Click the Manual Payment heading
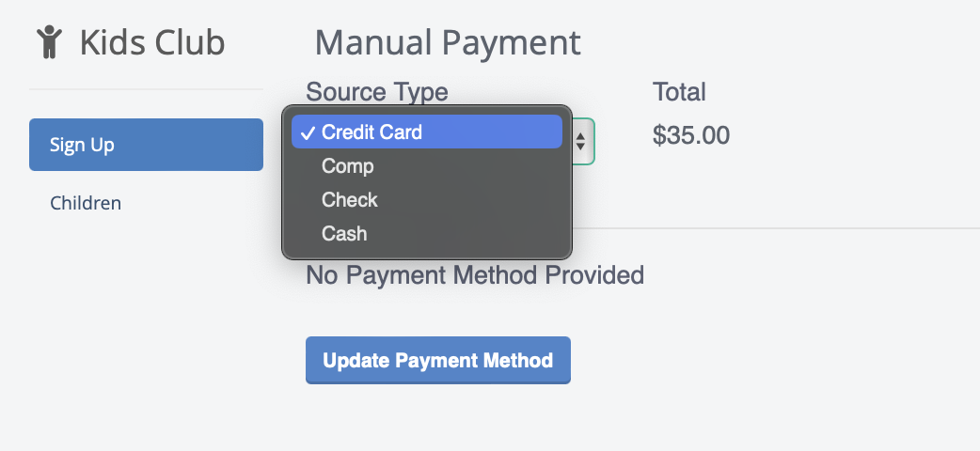 (448, 42)
